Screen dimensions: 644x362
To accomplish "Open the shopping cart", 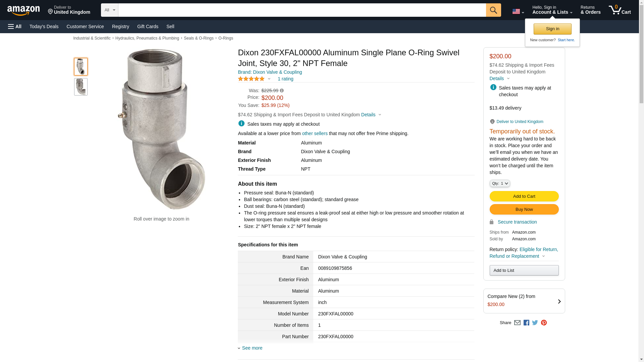I will click(x=620, y=10).
